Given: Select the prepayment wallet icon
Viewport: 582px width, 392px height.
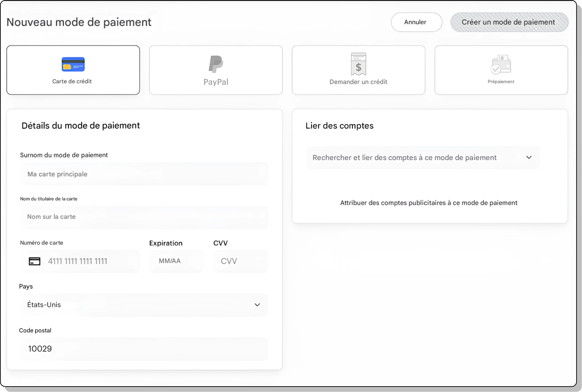Looking at the screenshot, I should (501, 64).
